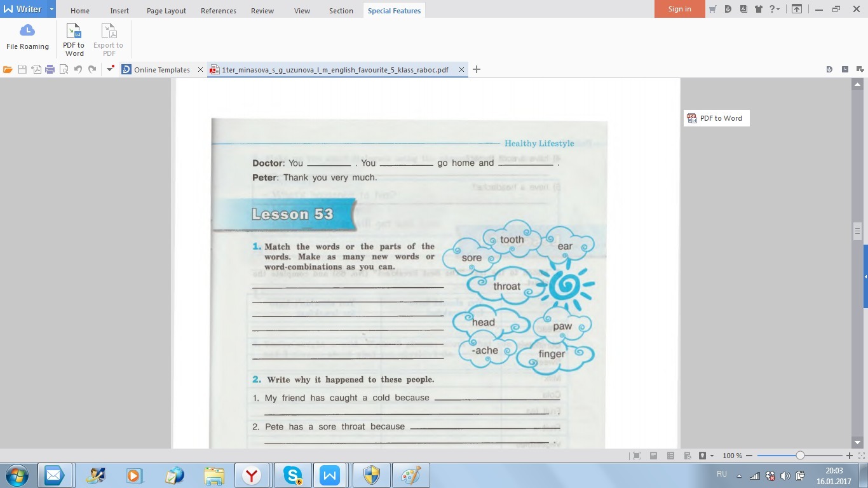The width and height of the screenshot is (868, 488).
Task: Switch to the Page Layout tab
Action: click(x=166, y=11)
